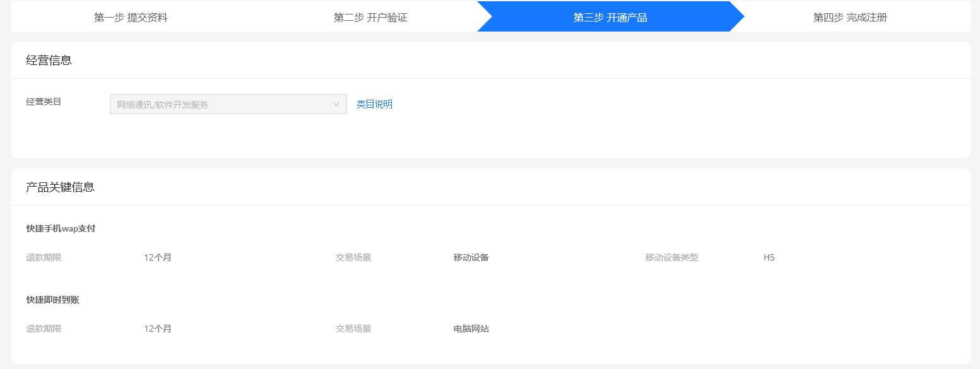Click 12个月 refund period under 快捷手机wap支付
Viewport: 980px width, 369px height.
click(x=158, y=257)
